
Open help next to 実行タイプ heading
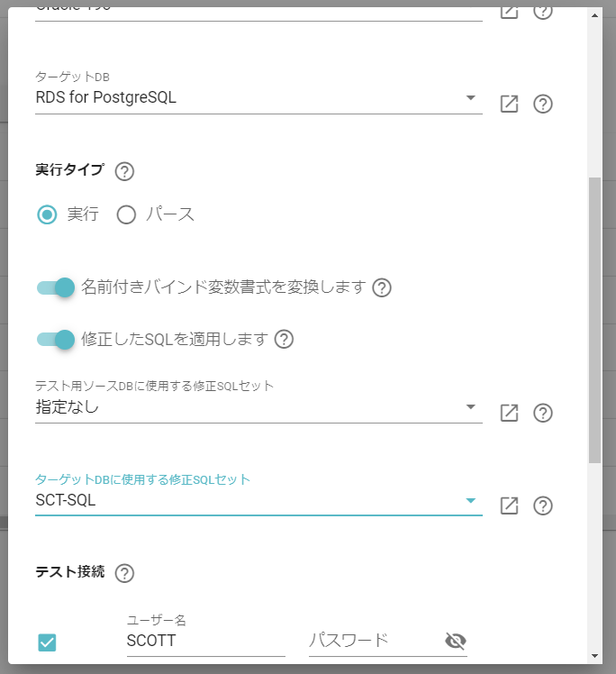pyautogui.click(x=124, y=171)
